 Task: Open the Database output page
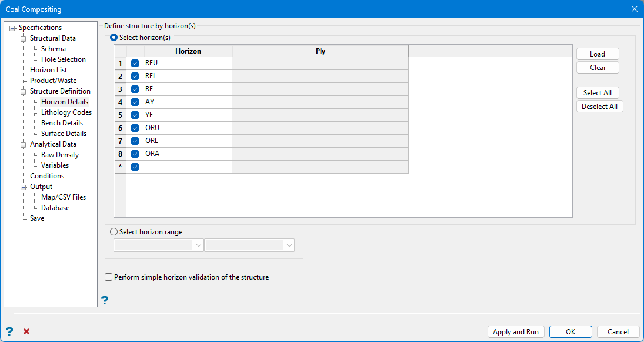(55, 208)
